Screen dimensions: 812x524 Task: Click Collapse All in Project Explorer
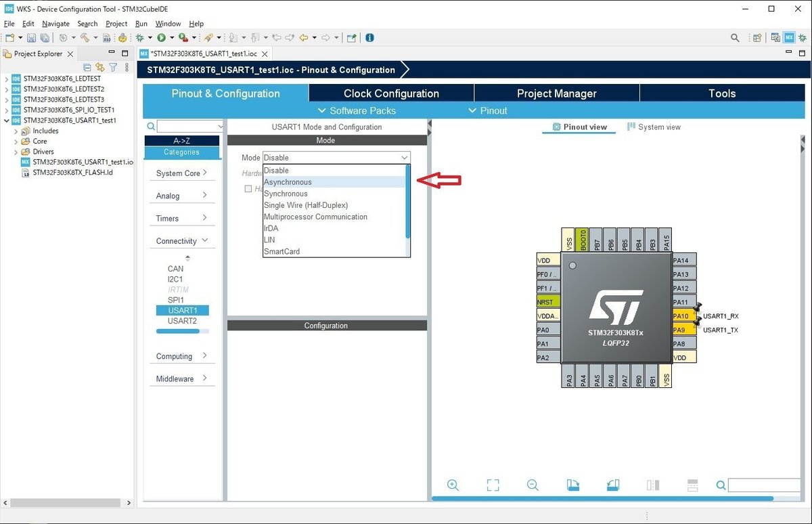[x=87, y=67]
